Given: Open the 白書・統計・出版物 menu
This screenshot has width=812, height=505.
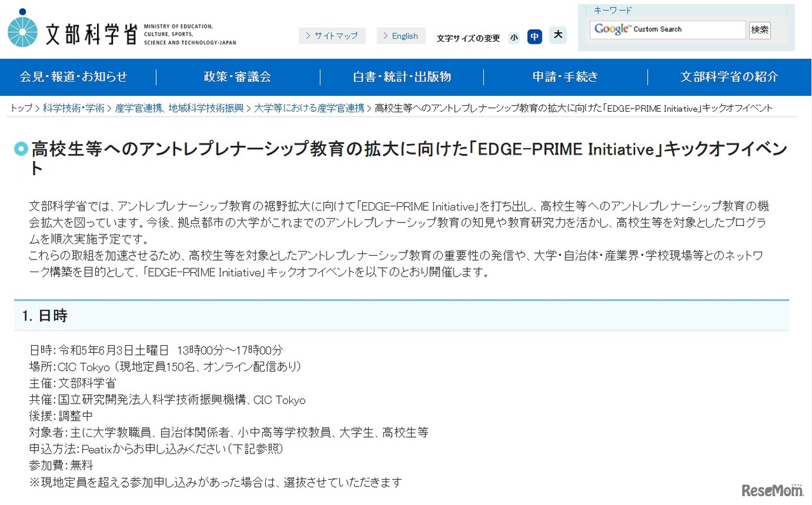Looking at the screenshot, I should click(402, 77).
